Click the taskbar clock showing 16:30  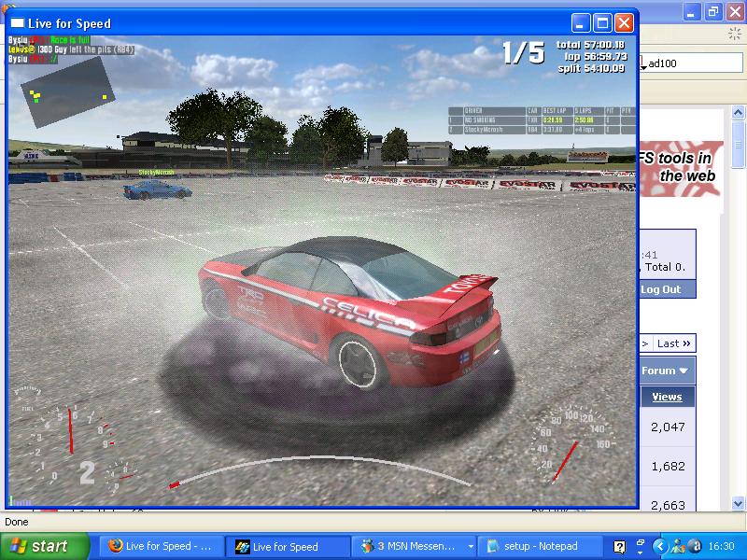click(x=721, y=546)
